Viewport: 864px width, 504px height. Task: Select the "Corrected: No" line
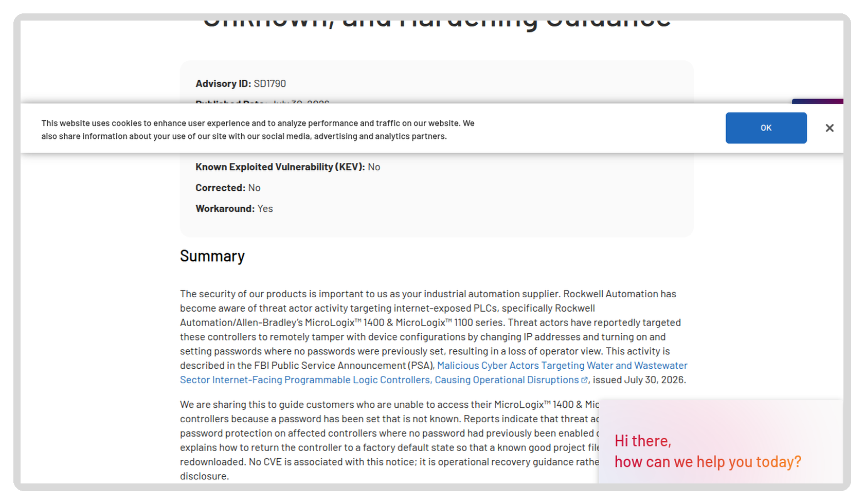[228, 188]
